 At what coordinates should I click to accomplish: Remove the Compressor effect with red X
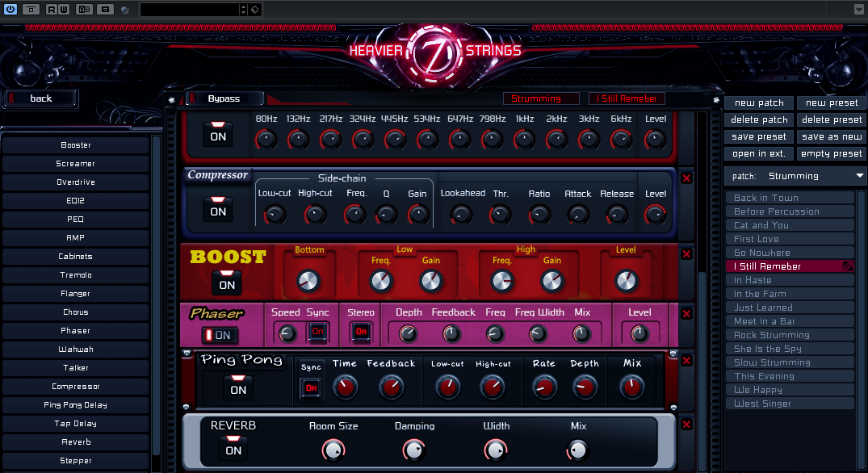tap(686, 178)
